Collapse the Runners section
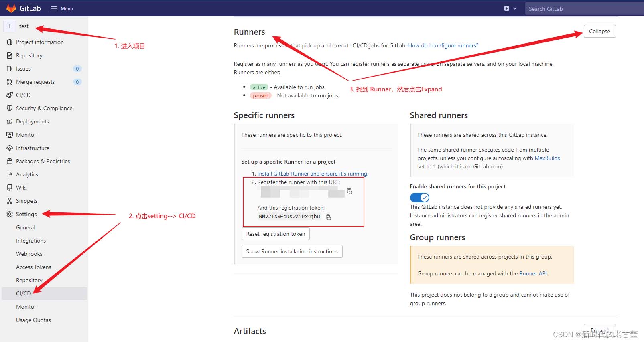 pyautogui.click(x=599, y=31)
